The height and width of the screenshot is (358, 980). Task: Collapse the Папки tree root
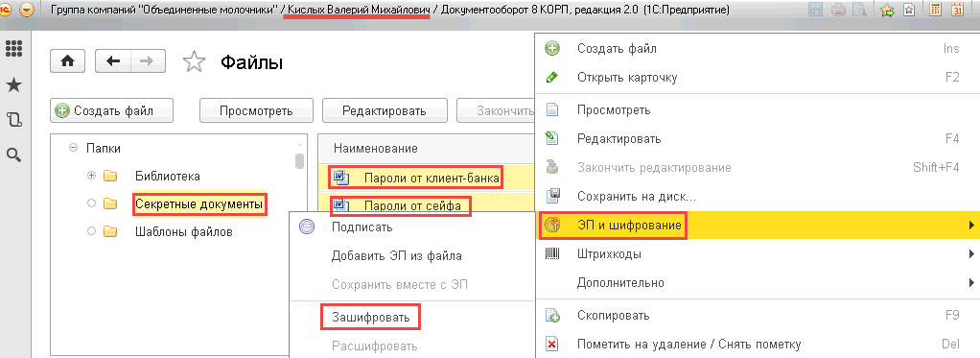tap(74, 149)
